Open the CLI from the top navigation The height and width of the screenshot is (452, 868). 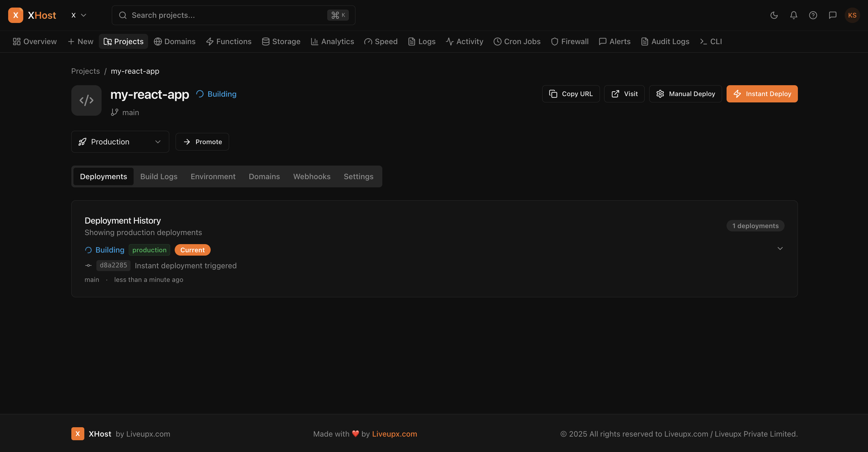pos(710,41)
